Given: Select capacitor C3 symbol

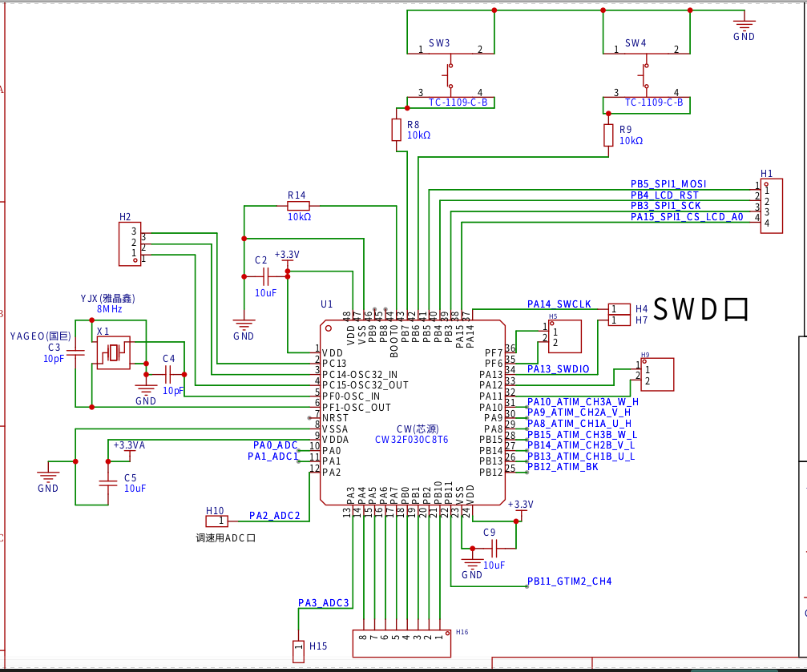Looking at the screenshot, I should pos(75,353).
